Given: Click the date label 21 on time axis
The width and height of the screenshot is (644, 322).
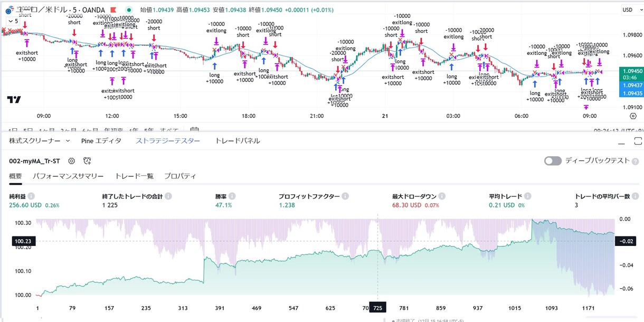Looking at the screenshot, I should point(385,116).
